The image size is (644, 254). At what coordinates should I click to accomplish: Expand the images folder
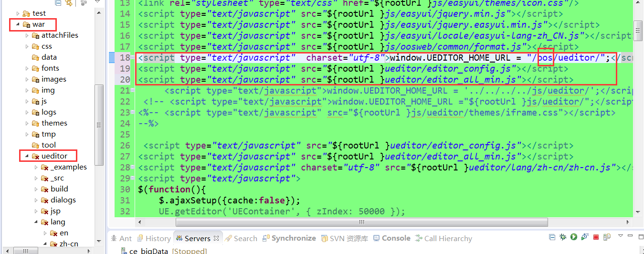click(27, 79)
